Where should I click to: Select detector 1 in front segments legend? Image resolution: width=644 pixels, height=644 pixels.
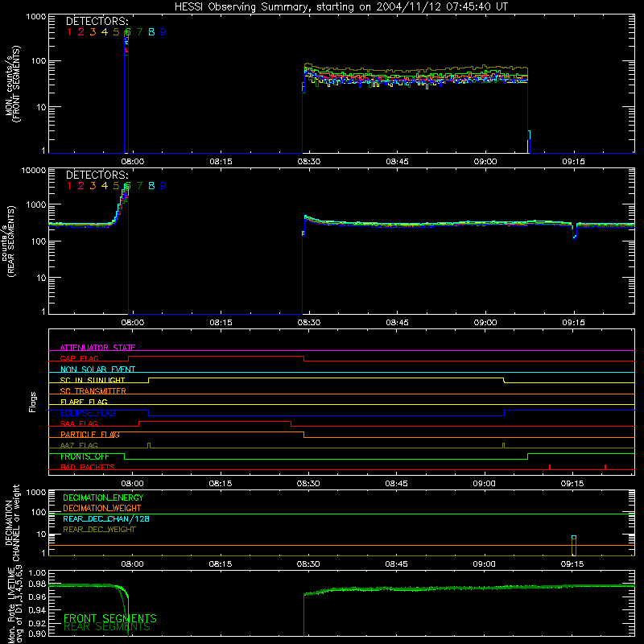[69, 32]
